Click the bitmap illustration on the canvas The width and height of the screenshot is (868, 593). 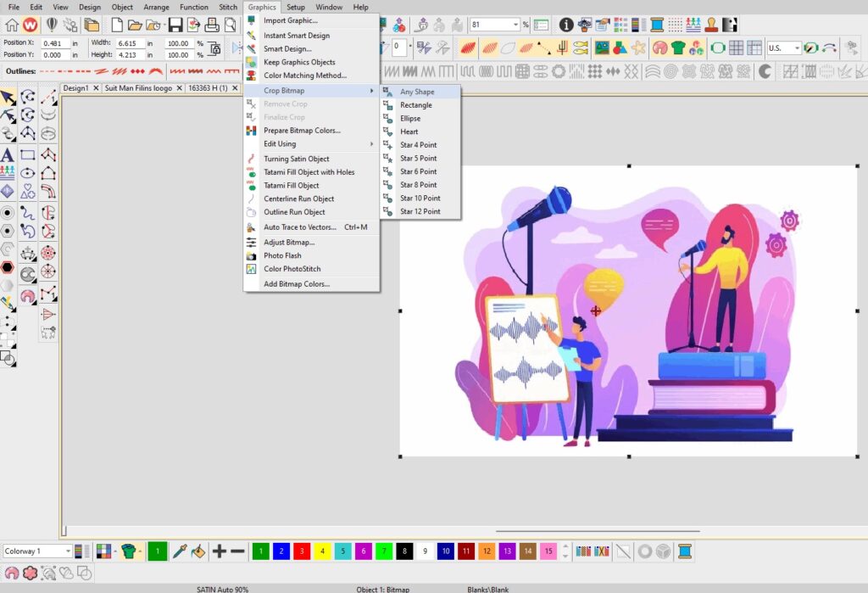pos(628,311)
